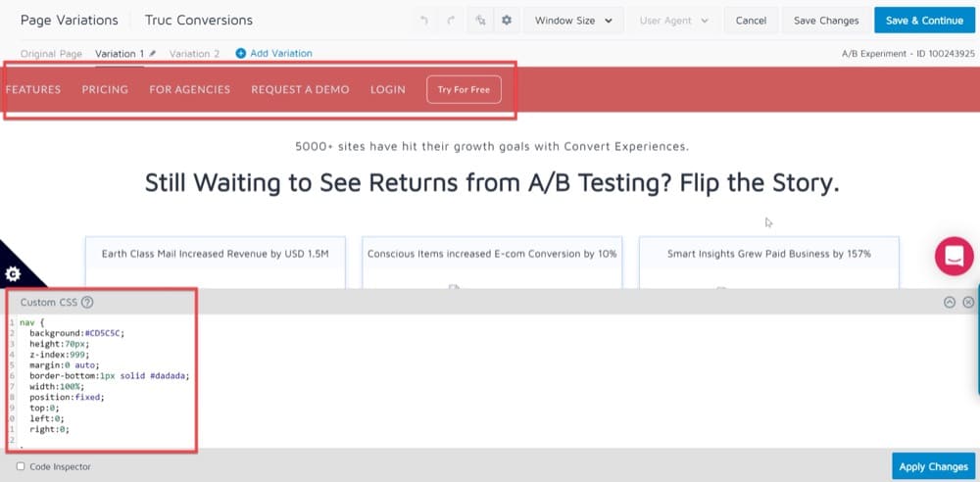Click LOGIN in the nav bar
This screenshot has height=482, width=980.
pos(387,89)
